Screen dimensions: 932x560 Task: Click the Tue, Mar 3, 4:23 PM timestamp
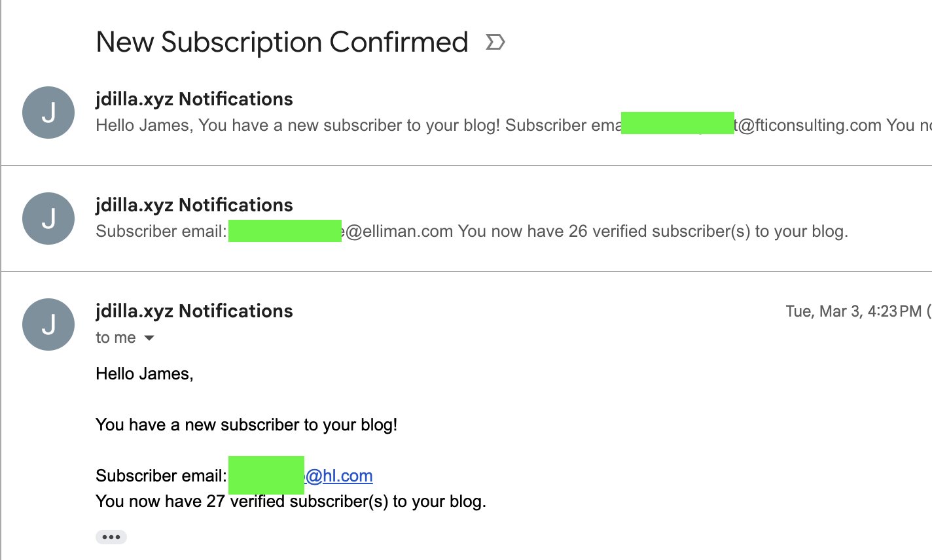853,311
